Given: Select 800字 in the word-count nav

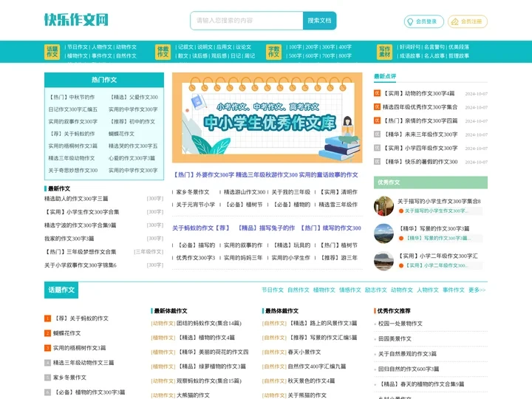Looking at the screenshot, I should [x=345, y=56].
